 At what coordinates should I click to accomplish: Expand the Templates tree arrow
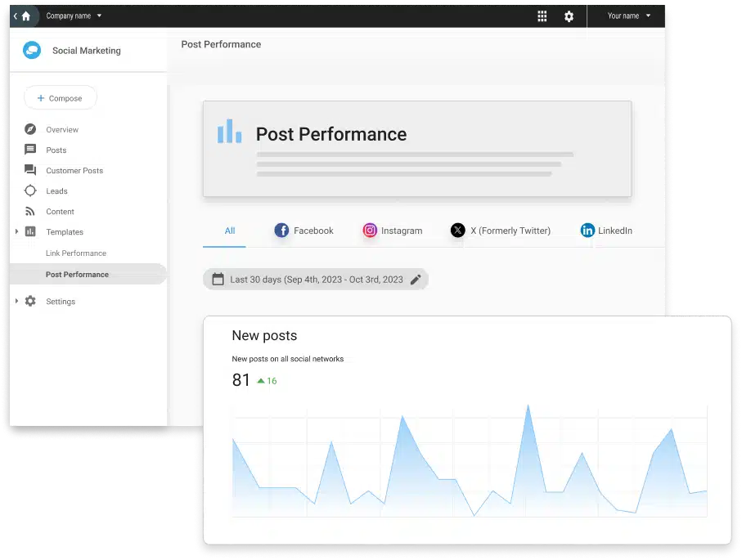coord(16,232)
